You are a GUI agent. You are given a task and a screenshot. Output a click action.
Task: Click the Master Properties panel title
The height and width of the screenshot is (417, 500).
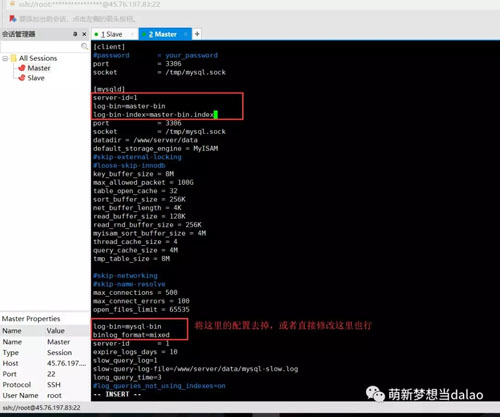(x=31, y=319)
